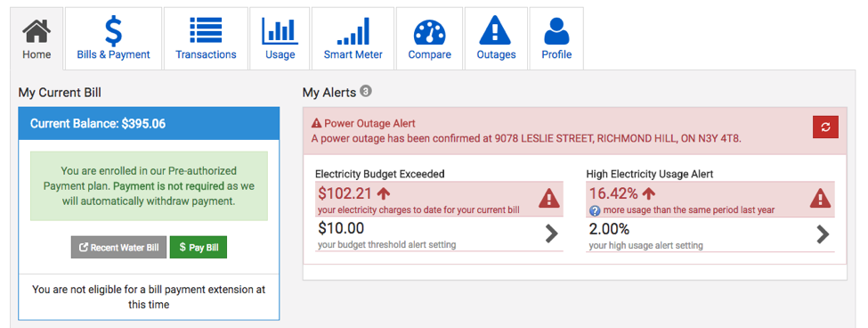Click the Power Outage Alert triangle icon
The image size is (868, 328).
[317, 123]
